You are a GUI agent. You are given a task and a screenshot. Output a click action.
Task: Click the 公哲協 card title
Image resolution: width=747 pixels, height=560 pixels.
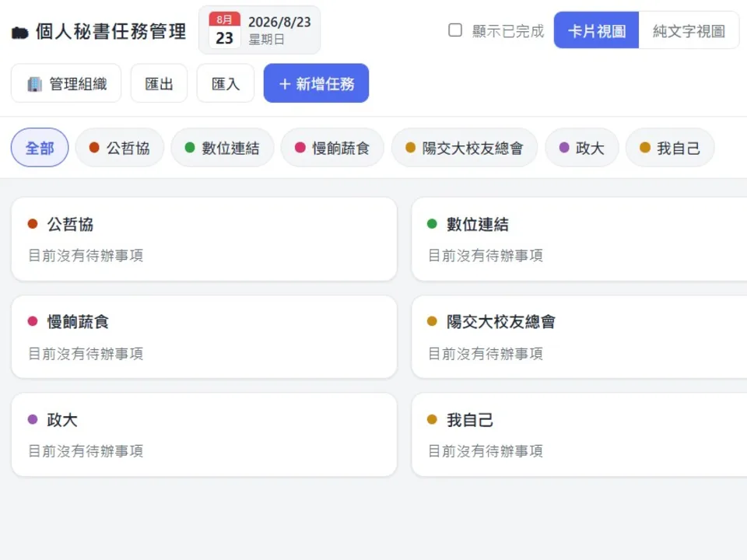(70, 224)
